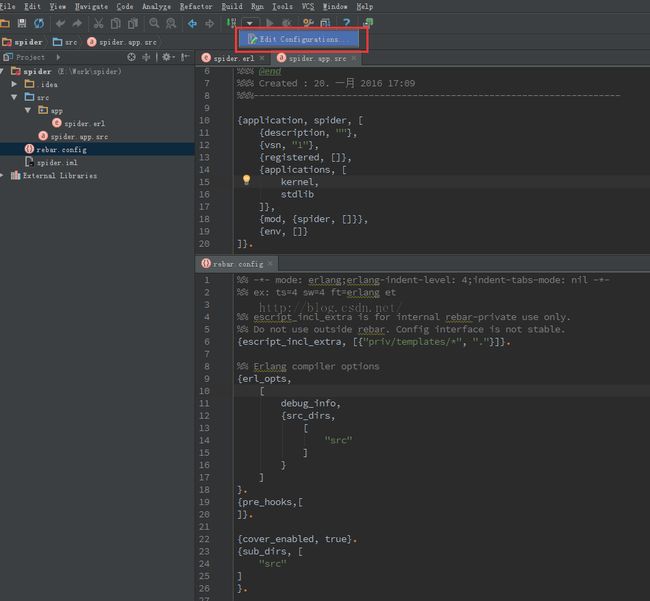
Task: Click the rightmost green toolbar icon
Action: click(x=368, y=23)
